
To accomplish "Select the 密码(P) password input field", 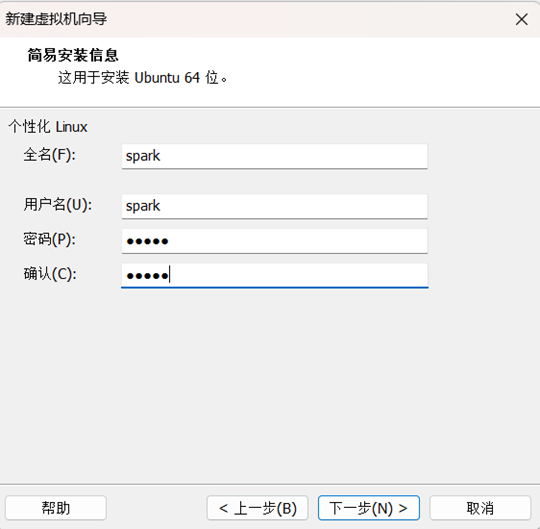I will [x=274, y=241].
